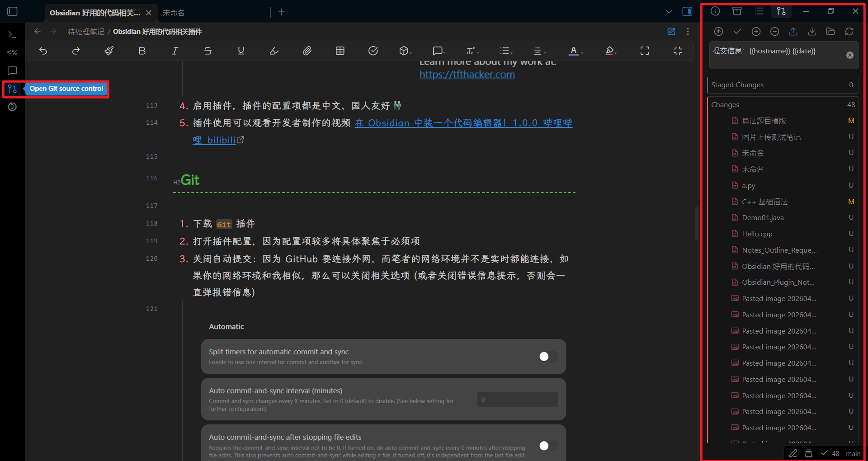
Task: Unstage all with minus-circle icon
Action: [774, 31]
